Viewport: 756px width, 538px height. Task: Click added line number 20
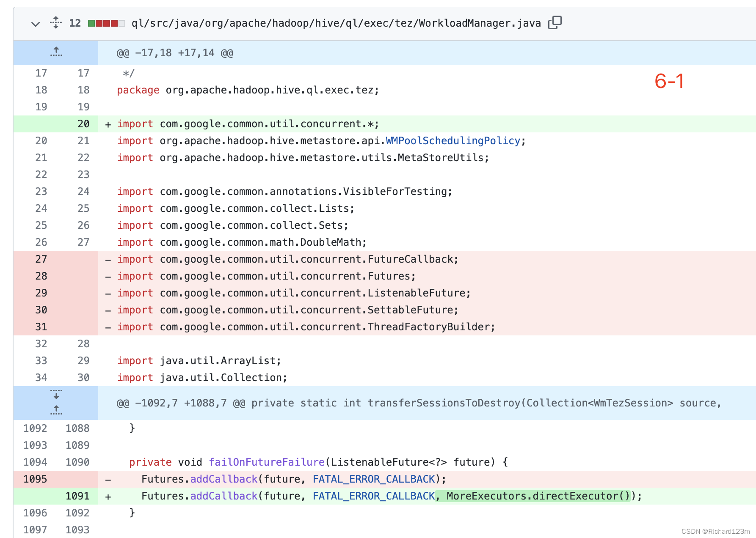coord(83,124)
